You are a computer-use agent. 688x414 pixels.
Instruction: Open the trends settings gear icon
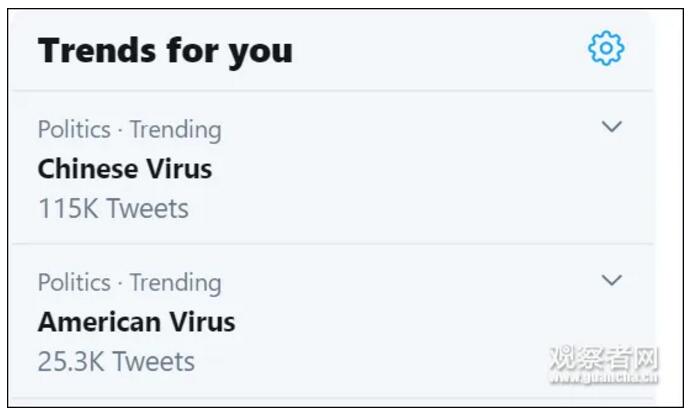606,48
